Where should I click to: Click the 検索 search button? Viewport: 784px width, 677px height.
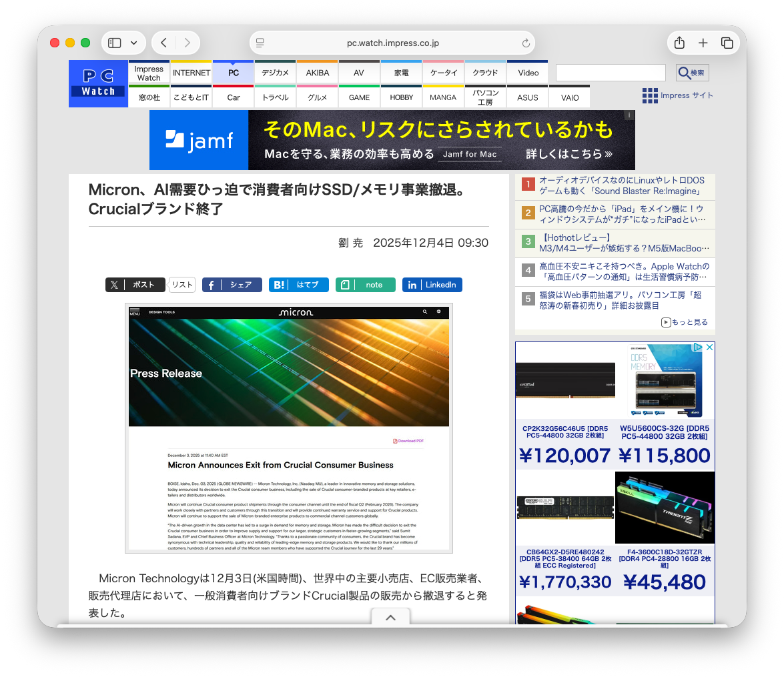(x=692, y=73)
